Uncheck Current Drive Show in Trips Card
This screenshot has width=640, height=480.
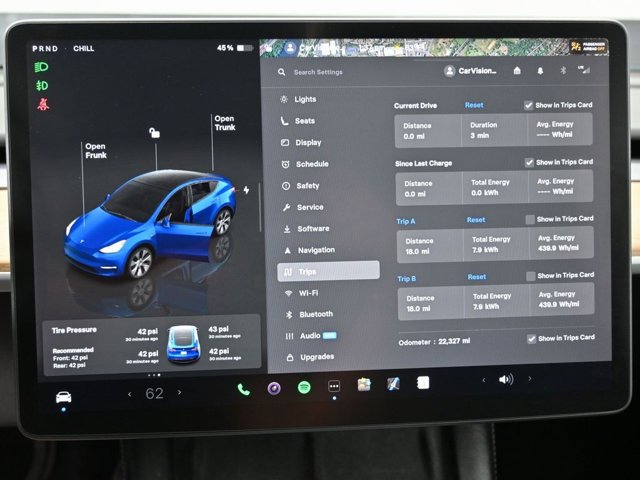(529, 105)
